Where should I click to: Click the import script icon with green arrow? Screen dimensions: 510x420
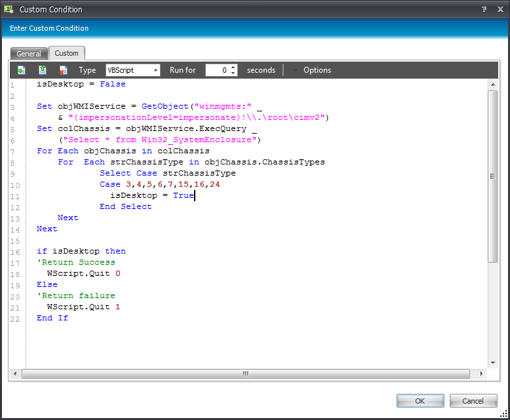click(22, 70)
